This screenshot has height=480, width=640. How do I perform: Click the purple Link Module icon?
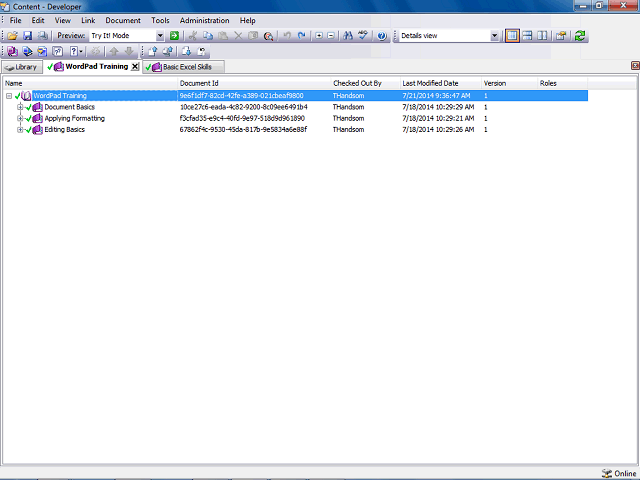coord(12,51)
